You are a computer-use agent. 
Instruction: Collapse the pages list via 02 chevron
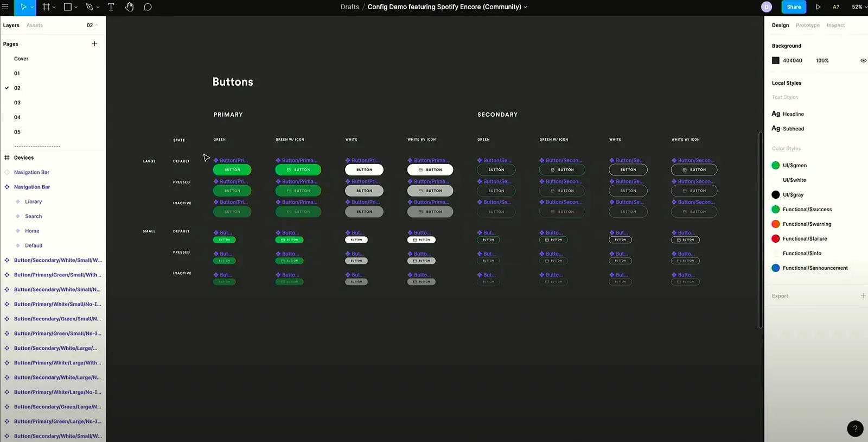pyautogui.click(x=97, y=25)
